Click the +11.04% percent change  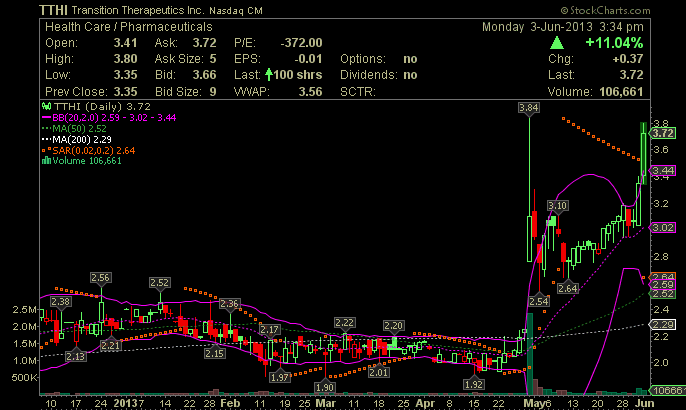point(614,43)
